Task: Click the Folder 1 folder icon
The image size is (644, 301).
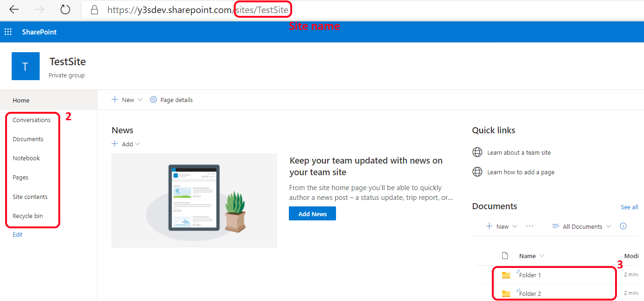Action: [x=506, y=275]
